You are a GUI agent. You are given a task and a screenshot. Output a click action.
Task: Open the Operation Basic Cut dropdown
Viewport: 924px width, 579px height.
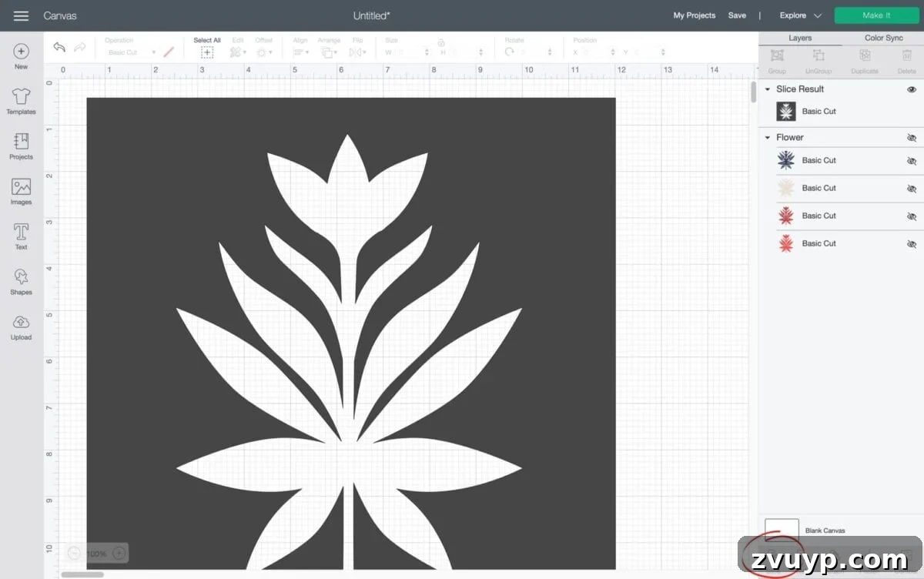[x=131, y=52]
